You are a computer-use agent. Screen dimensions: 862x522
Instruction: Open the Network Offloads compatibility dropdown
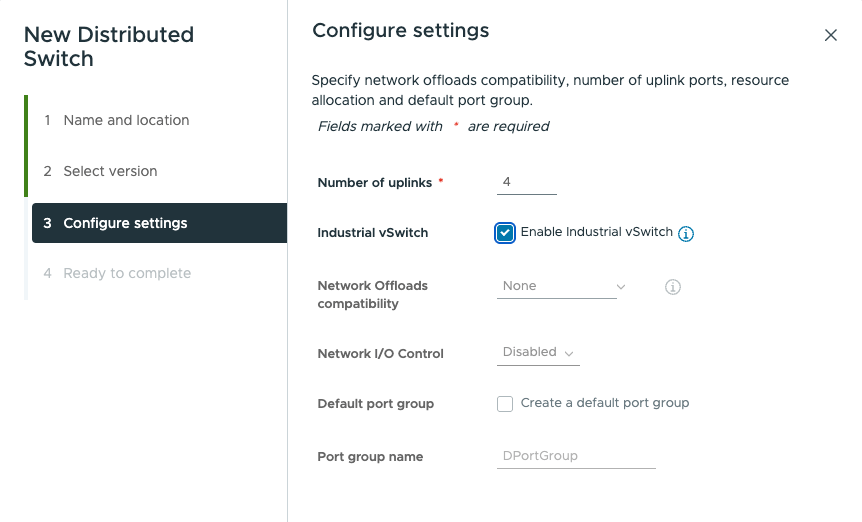click(562, 286)
